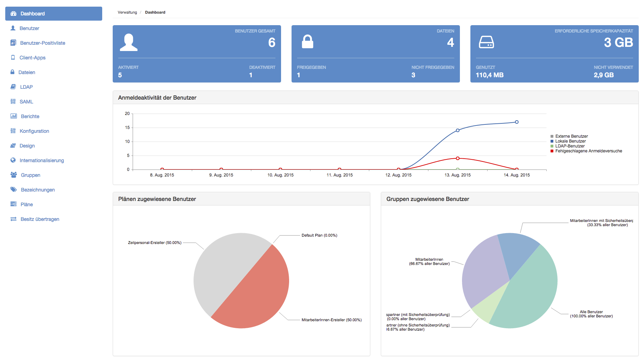The height and width of the screenshot is (360, 644).
Task: Click the Bezeichnungen tags icon
Action: 14,189
